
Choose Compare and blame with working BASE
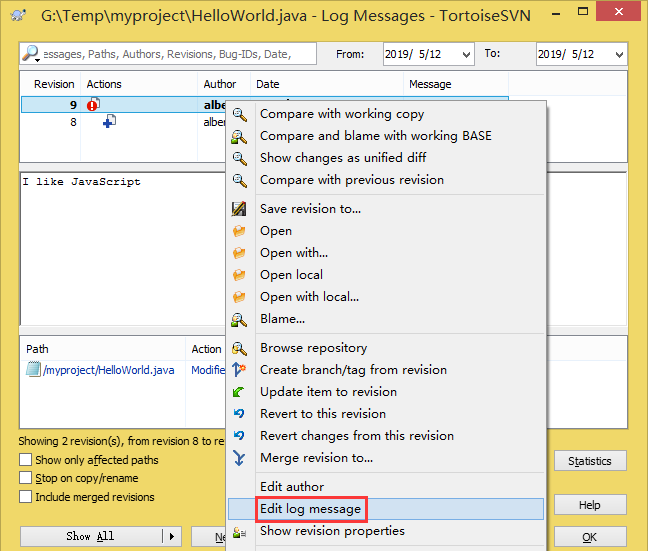click(376, 136)
